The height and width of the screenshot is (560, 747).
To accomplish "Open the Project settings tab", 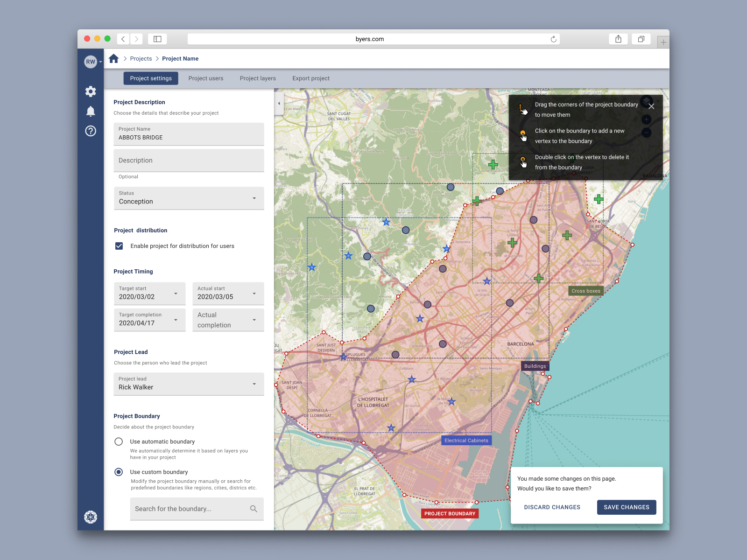I will click(151, 78).
